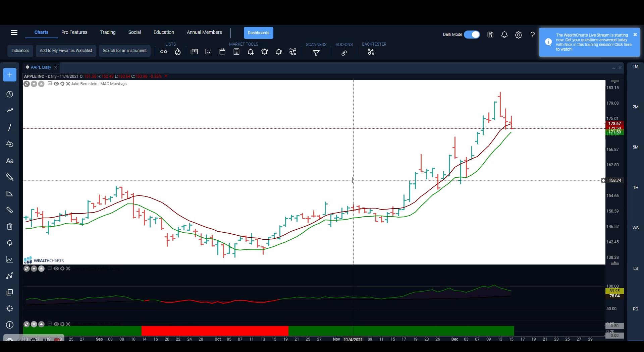644x352 pixels.
Task: Click the crosshair target icon in sidebar
Action: [10, 308]
